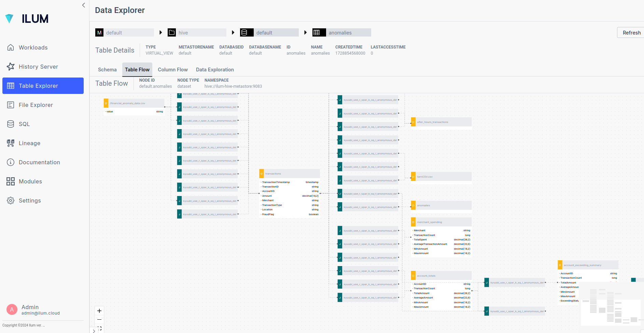The height and width of the screenshot is (333, 644).
Task: Click the History Server star icon
Action: point(11,67)
